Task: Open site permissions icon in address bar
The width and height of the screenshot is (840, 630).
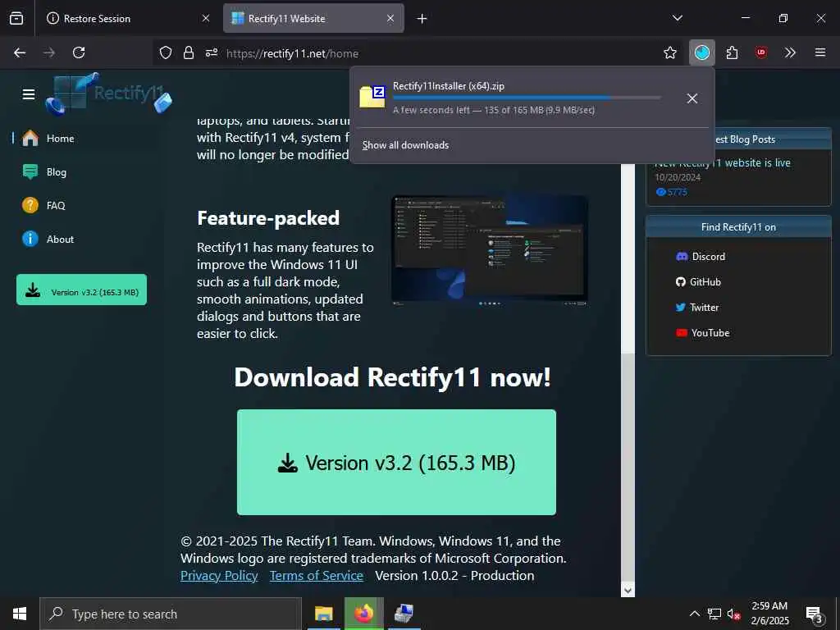Action: point(212,52)
